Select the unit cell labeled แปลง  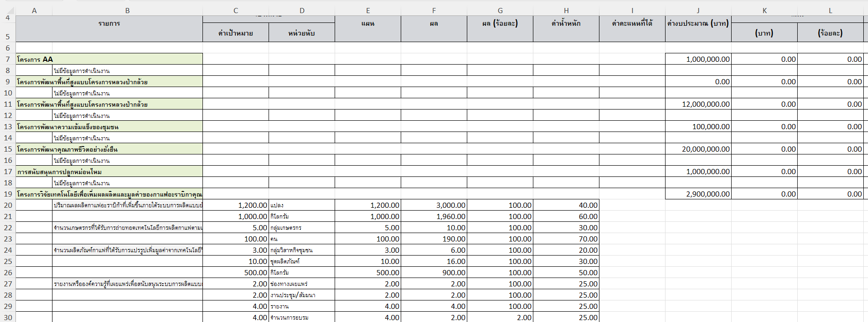[x=301, y=205]
